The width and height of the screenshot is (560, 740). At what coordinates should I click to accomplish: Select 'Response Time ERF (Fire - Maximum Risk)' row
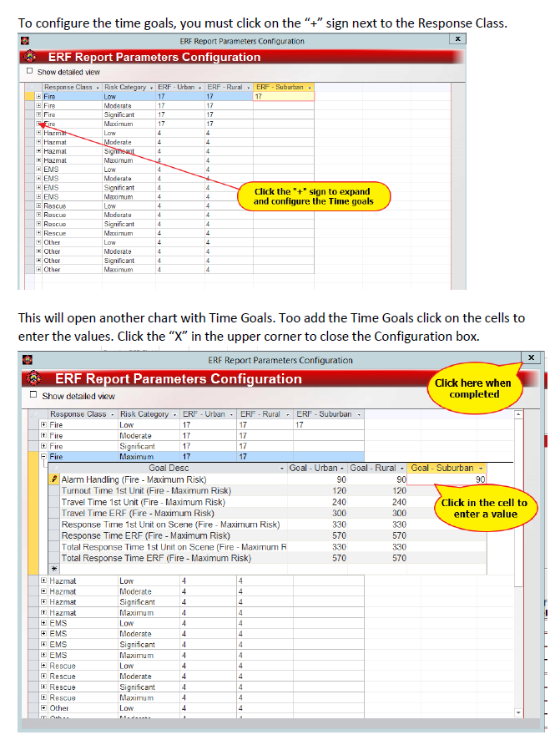tap(146, 535)
